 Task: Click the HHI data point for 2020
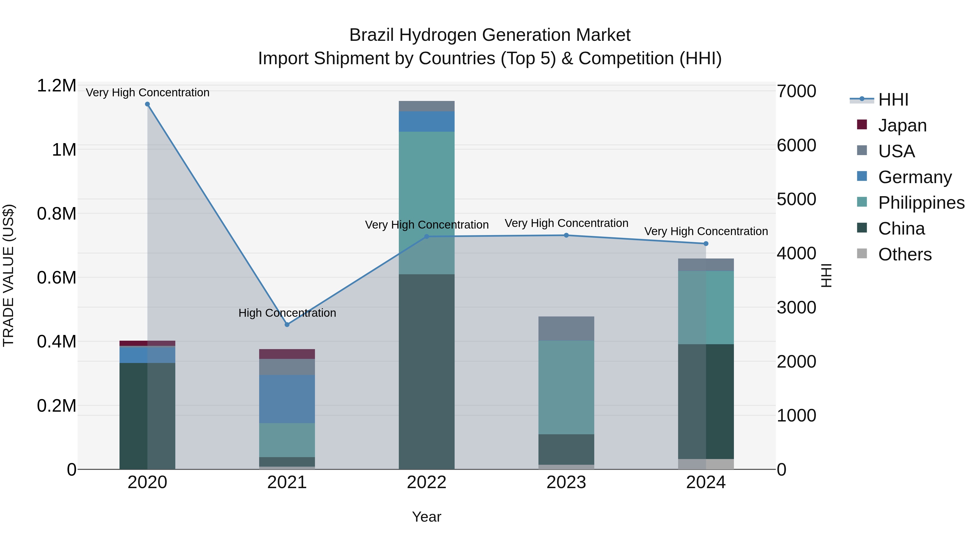click(x=148, y=104)
